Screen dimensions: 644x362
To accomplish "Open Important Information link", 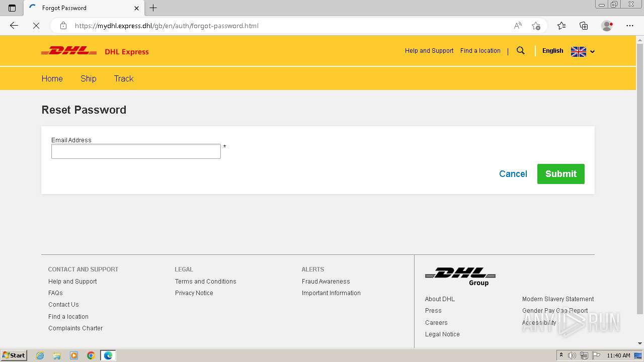I will coord(331,293).
